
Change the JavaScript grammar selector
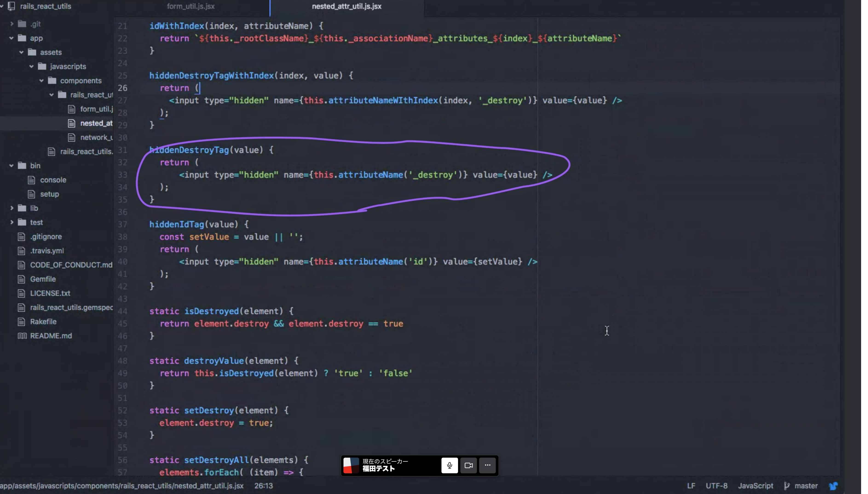[x=756, y=486]
